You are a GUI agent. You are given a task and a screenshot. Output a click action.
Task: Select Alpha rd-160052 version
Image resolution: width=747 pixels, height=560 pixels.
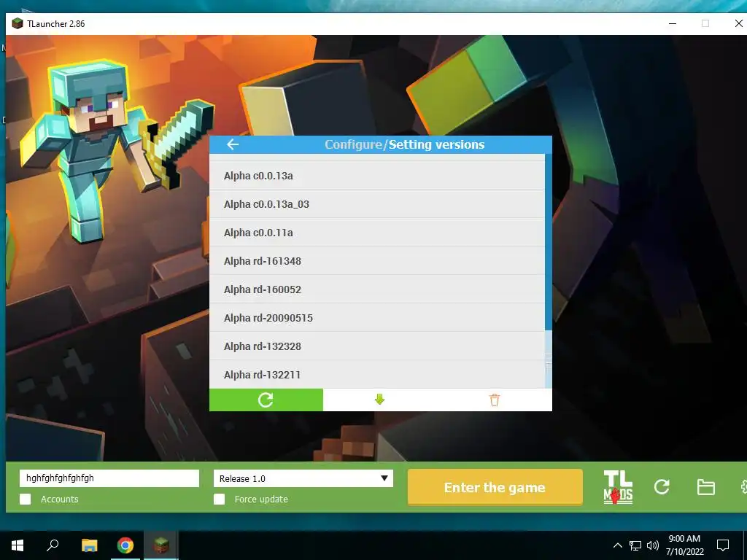pos(377,289)
